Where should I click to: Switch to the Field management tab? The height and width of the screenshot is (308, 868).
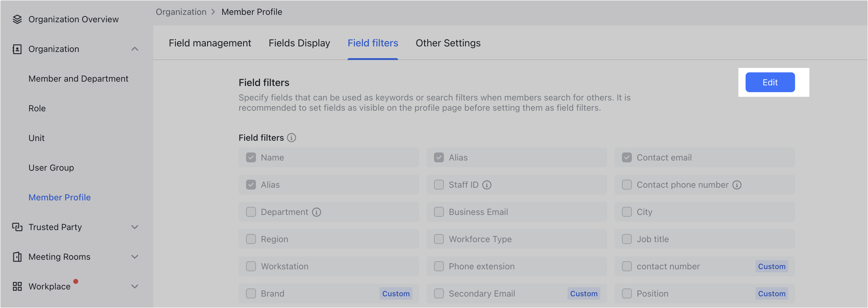point(210,43)
